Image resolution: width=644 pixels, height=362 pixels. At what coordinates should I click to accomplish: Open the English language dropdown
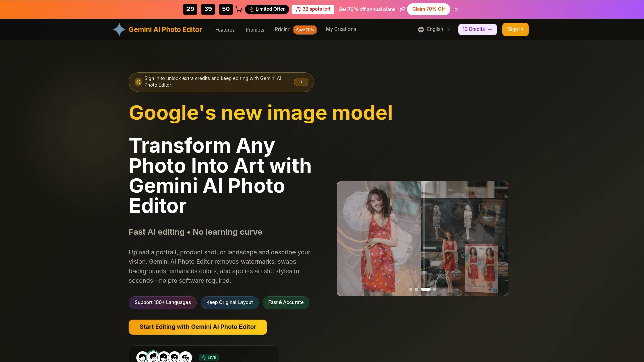[435, 29]
